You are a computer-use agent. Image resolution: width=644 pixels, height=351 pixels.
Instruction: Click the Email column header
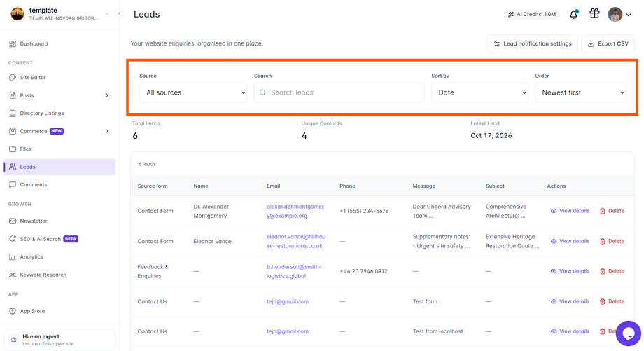[x=273, y=186]
